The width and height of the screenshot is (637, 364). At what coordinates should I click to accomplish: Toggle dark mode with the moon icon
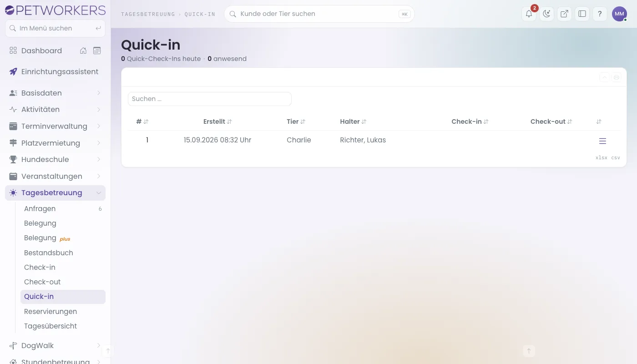pyautogui.click(x=546, y=14)
